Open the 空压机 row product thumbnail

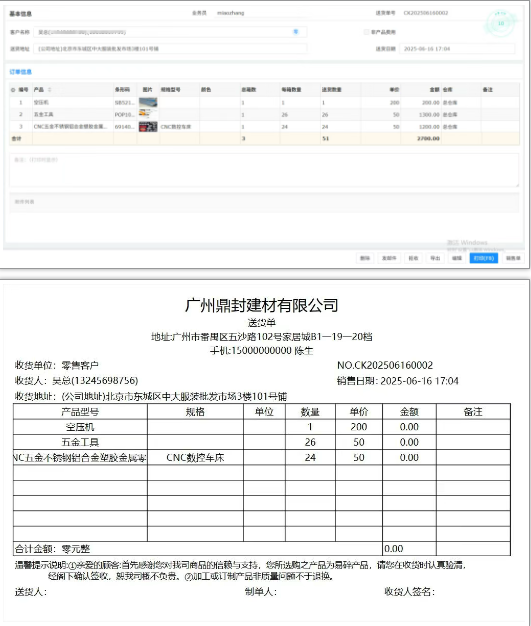[x=148, y=102]
